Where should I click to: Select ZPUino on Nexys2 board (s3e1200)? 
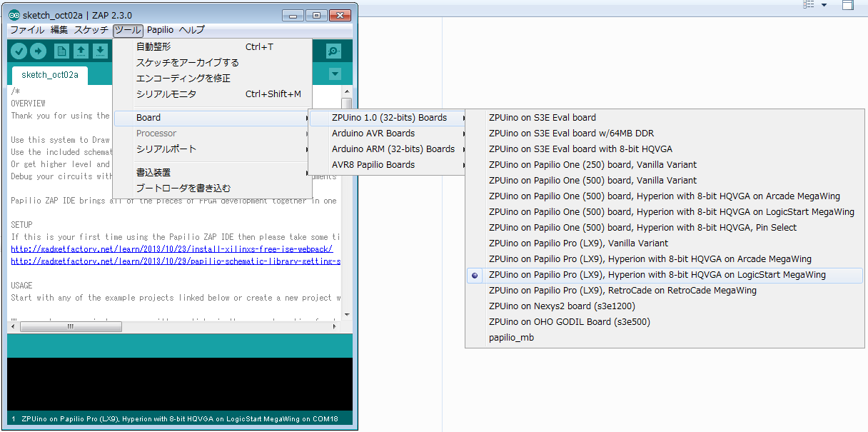point(665,306)
